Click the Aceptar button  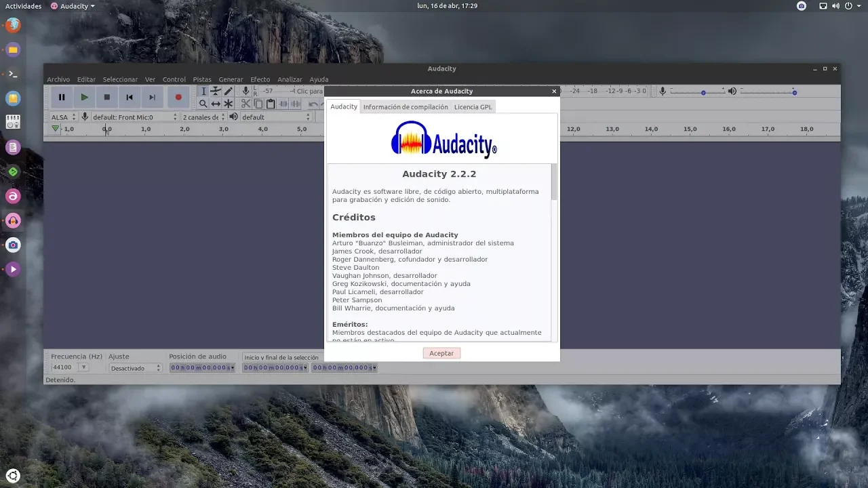point(441,353)
